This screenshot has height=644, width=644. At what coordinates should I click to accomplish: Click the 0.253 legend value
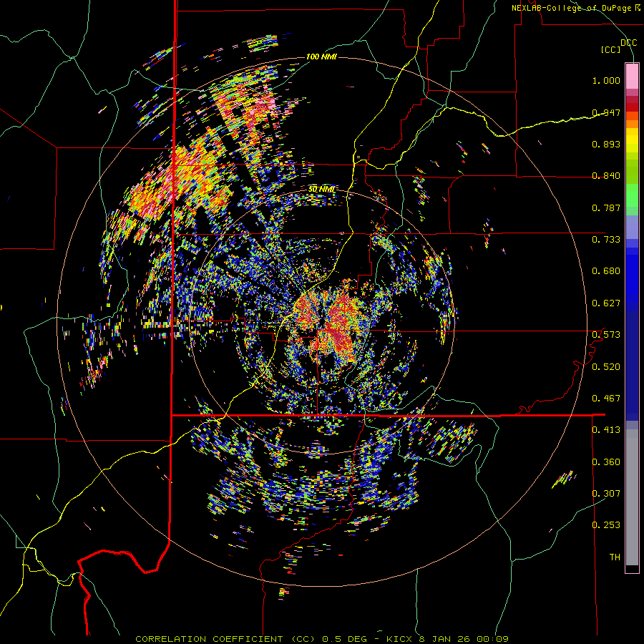click(606, 525)
